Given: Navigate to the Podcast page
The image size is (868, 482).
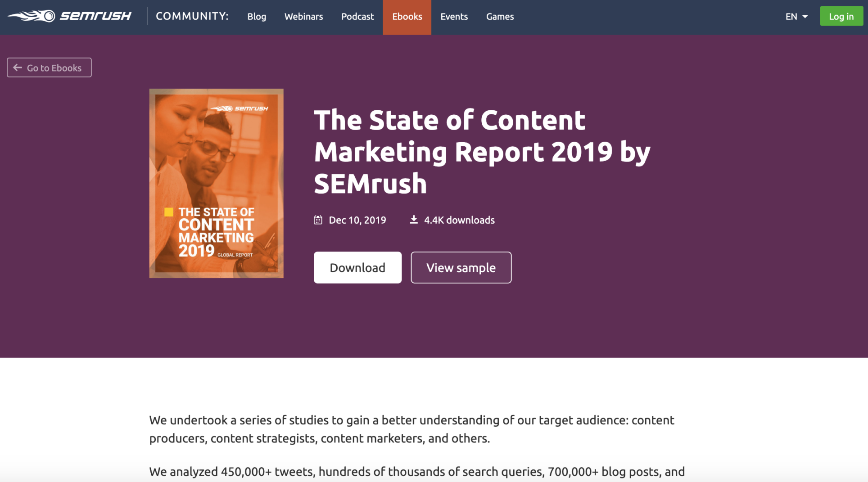Looking at the screenshot, I should pyautogui.click(x=357, y=17).
